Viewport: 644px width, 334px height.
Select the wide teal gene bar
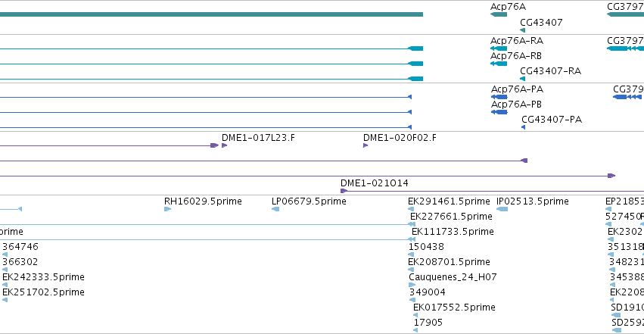tap(212, 14)
